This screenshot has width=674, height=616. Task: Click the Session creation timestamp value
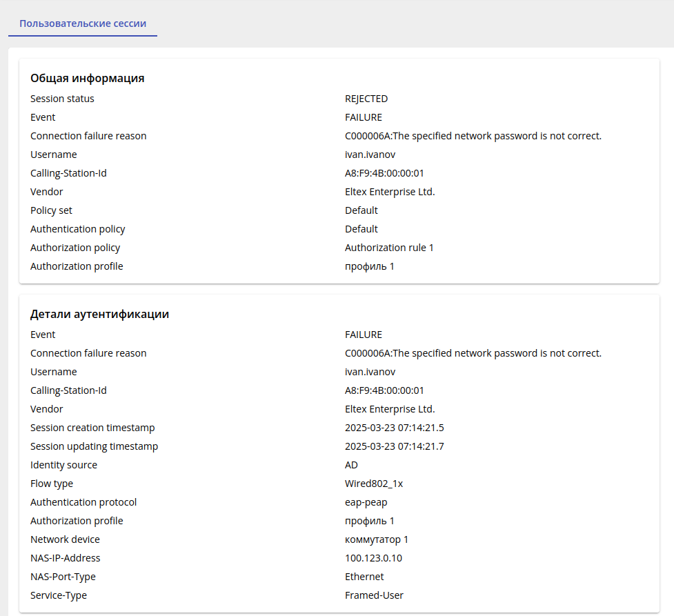coord(394,428)
